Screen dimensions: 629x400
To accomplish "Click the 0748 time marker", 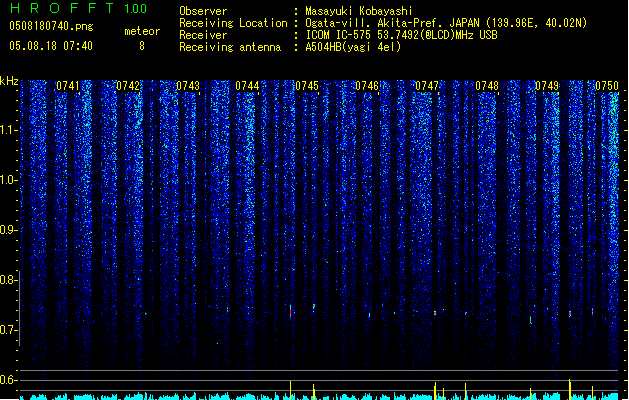I will coord(487,86).
